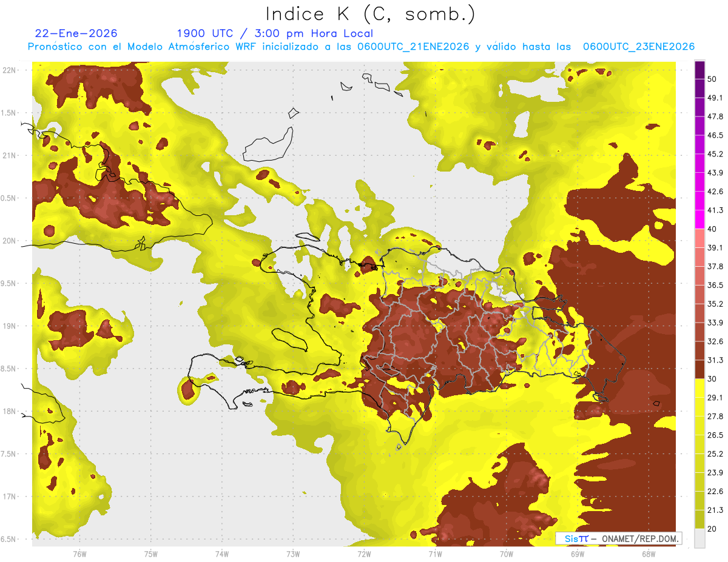Viewport: 728px width, 562px height.
Task: Click the colorbar value "36.5"
Action: [715, 285]
